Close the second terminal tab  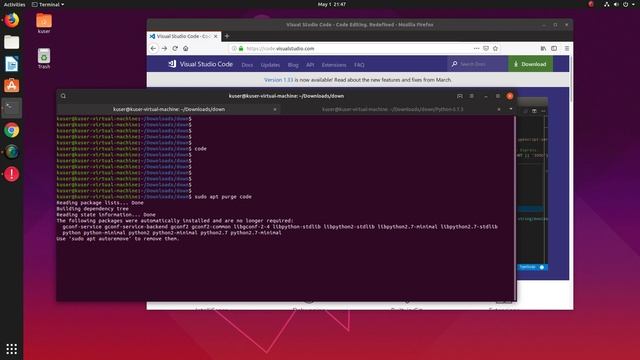[499, 109]
